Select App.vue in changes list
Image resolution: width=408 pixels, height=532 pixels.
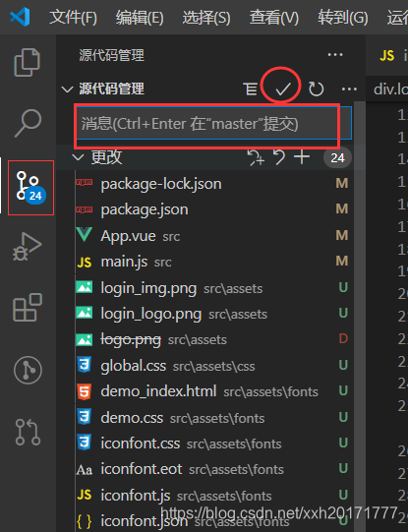[214, 235]
